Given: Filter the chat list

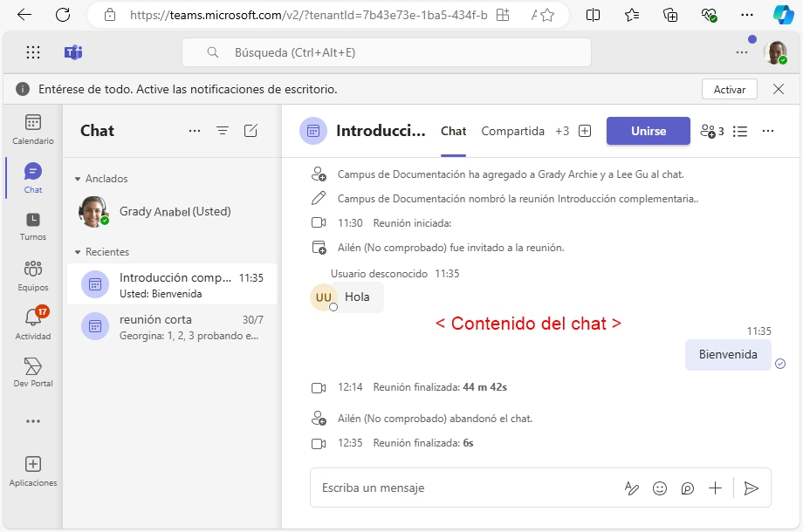Looking at the screenshot, I should coord(223,131).
